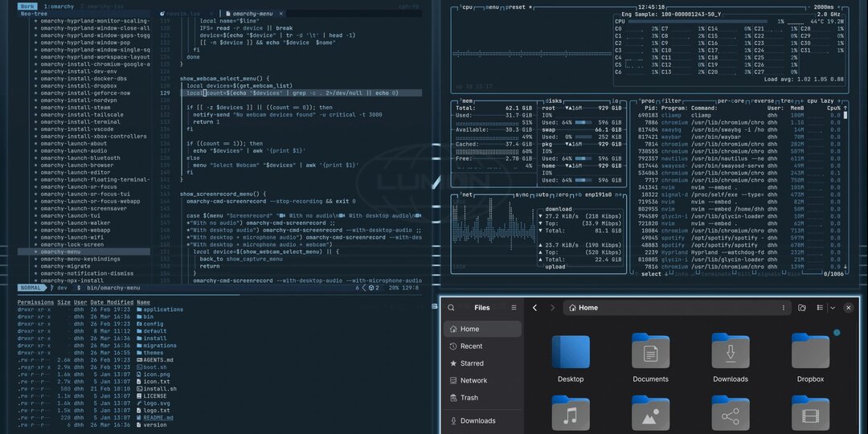Open the btop menu option
This screenshot has width=868, height=434.
pyautogui.click(x=492, y=7)
